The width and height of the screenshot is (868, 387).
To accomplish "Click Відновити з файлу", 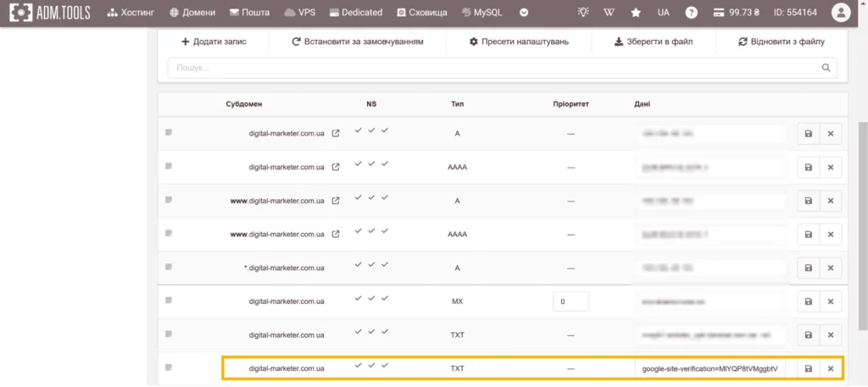I will [781, 41].
